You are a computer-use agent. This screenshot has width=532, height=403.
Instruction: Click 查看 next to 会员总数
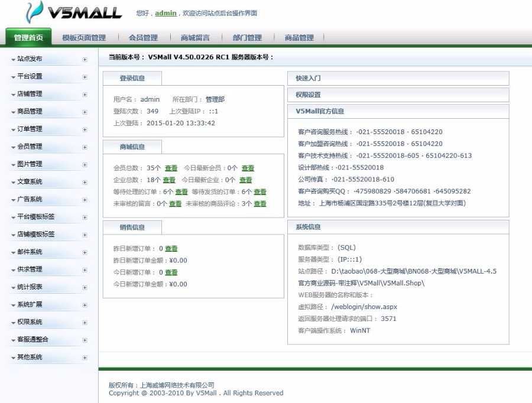170,168
